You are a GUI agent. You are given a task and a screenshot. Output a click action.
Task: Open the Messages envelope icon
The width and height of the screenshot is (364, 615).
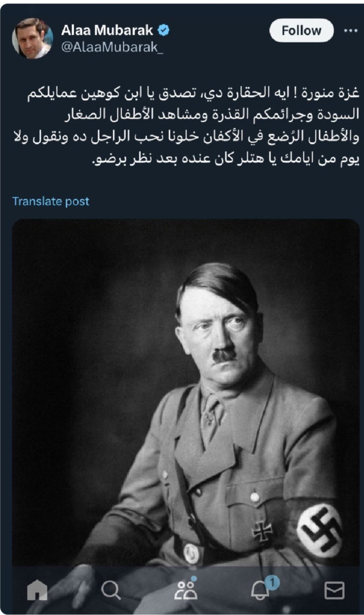coord(334,590)
